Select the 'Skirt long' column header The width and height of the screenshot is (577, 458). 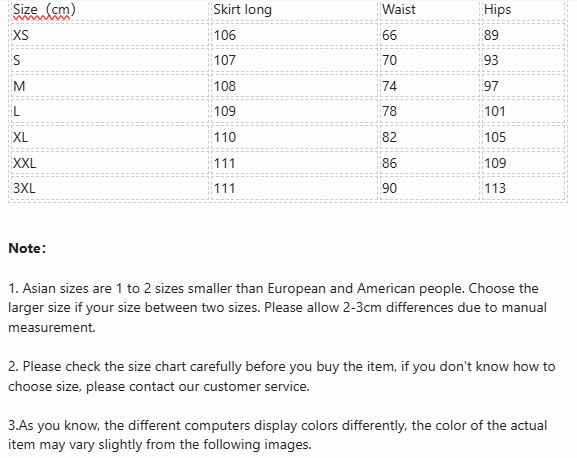[x=294, y=10]
